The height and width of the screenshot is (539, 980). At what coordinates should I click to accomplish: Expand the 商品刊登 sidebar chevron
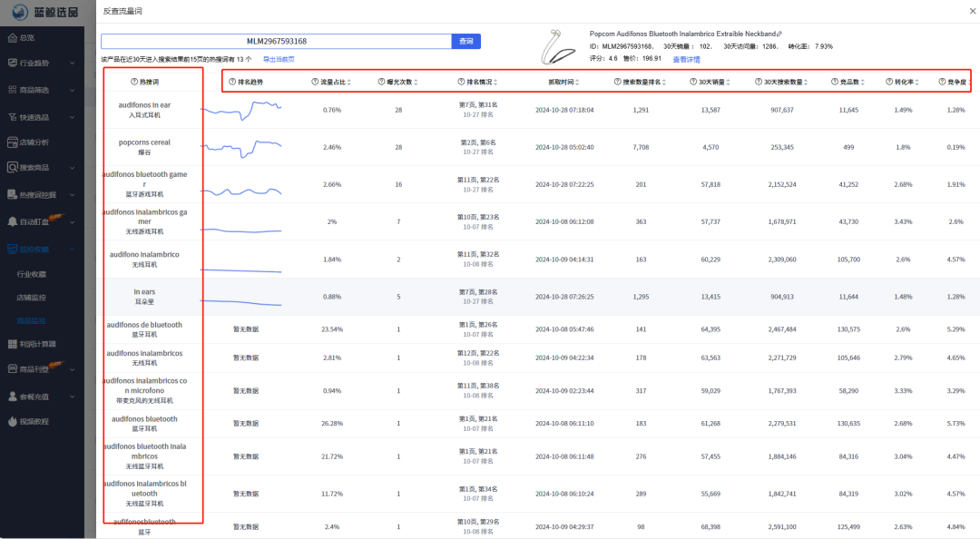(x=72, y=369)
